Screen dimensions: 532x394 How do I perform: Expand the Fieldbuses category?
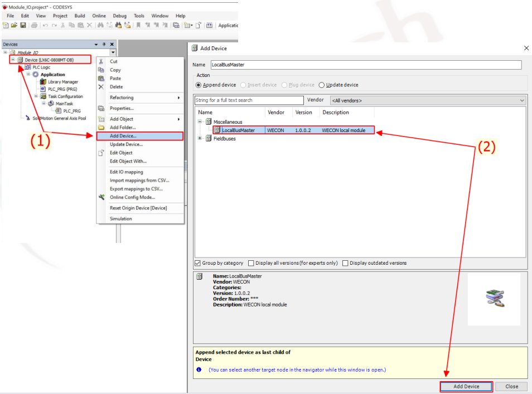[200, 139]
